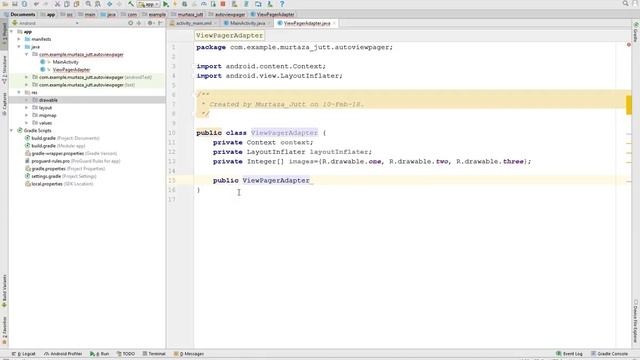Click the Debug app bug icon

click(184, 4)
